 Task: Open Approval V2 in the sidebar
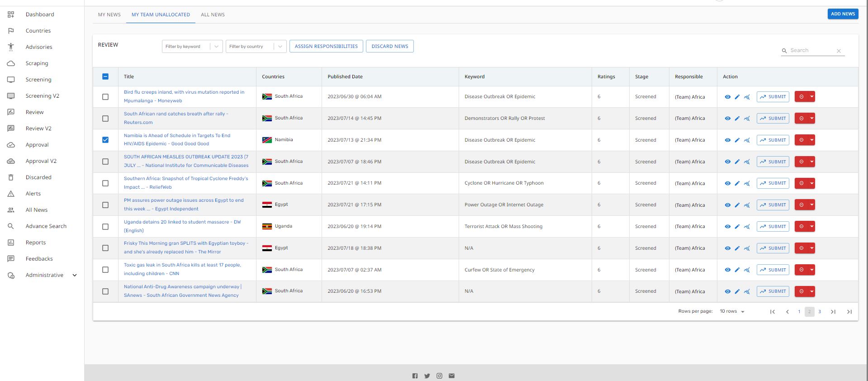click(41, 161)
